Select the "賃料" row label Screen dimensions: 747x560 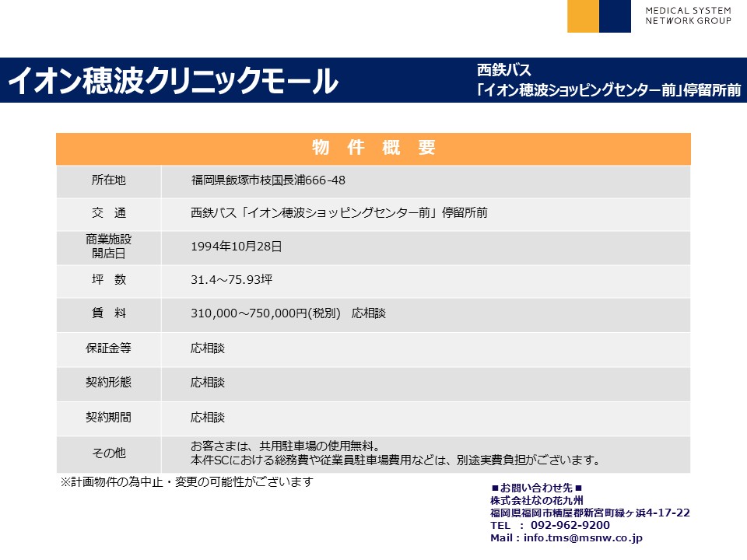109,313
